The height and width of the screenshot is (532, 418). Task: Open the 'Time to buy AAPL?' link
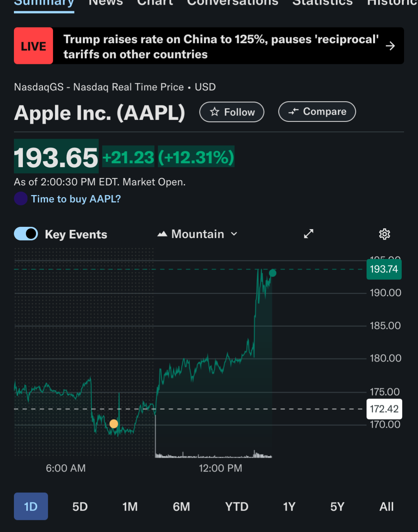76,199
